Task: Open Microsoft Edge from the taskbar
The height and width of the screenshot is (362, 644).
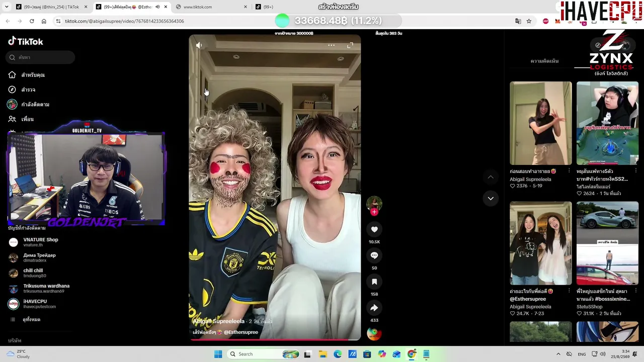Action: point(338,354)
